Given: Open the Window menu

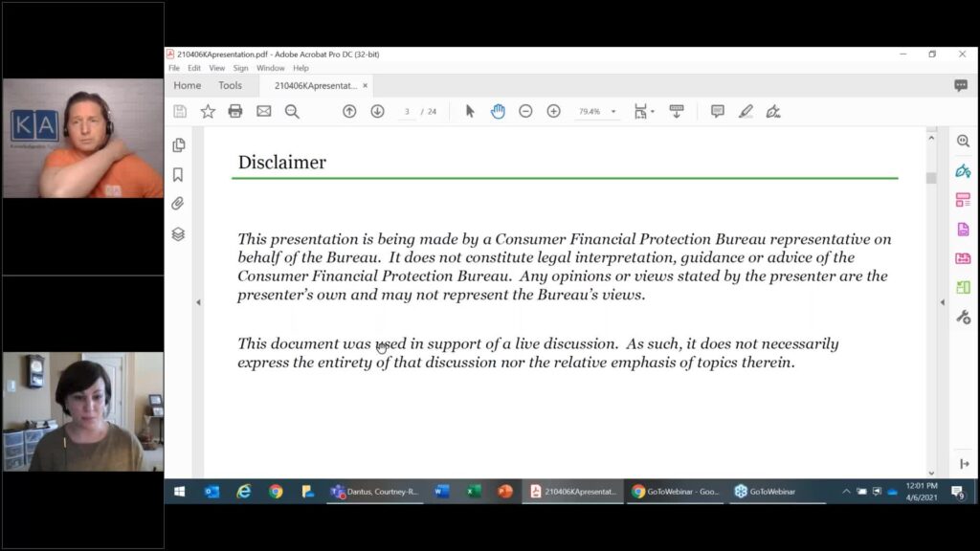Looking at the screenshot, I should pos(270,68).
